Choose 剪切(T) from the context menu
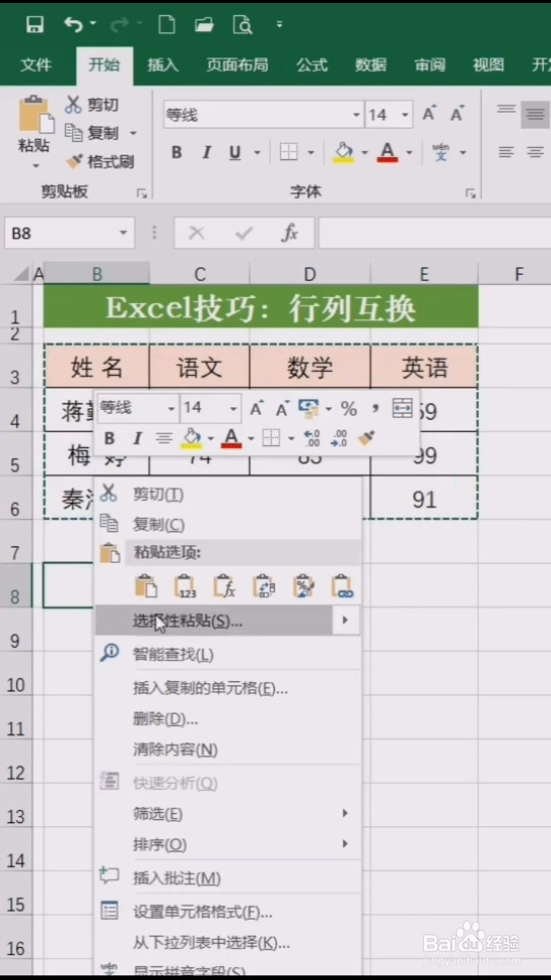This screenshot has width=551, height=980. (227, 495)
